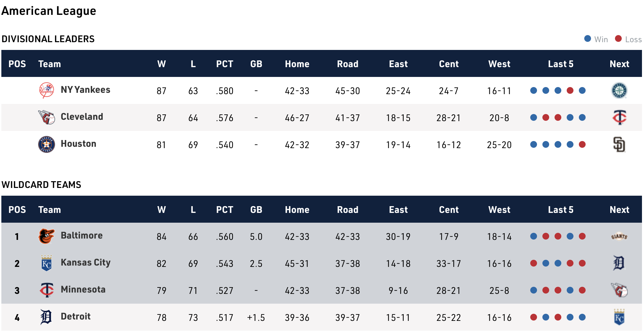Click the Baltimore Orioles team logo
This screenshot has width=644, height=332.
coord(47,236)
